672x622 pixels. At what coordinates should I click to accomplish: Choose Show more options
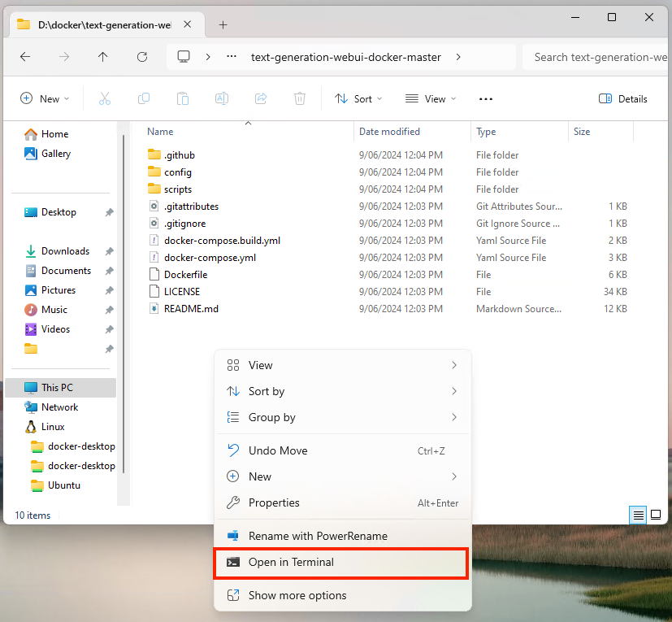(342, 595)
